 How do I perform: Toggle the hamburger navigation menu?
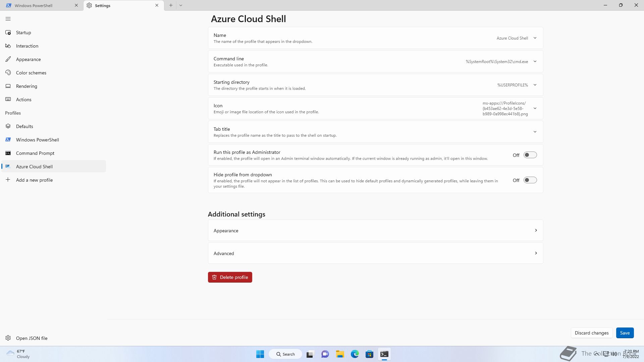[8, 19]
